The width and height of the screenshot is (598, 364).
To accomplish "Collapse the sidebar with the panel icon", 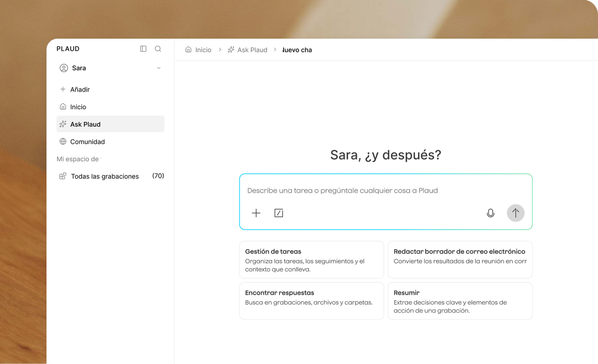I will pyautogui.click(x=144, y=49).
